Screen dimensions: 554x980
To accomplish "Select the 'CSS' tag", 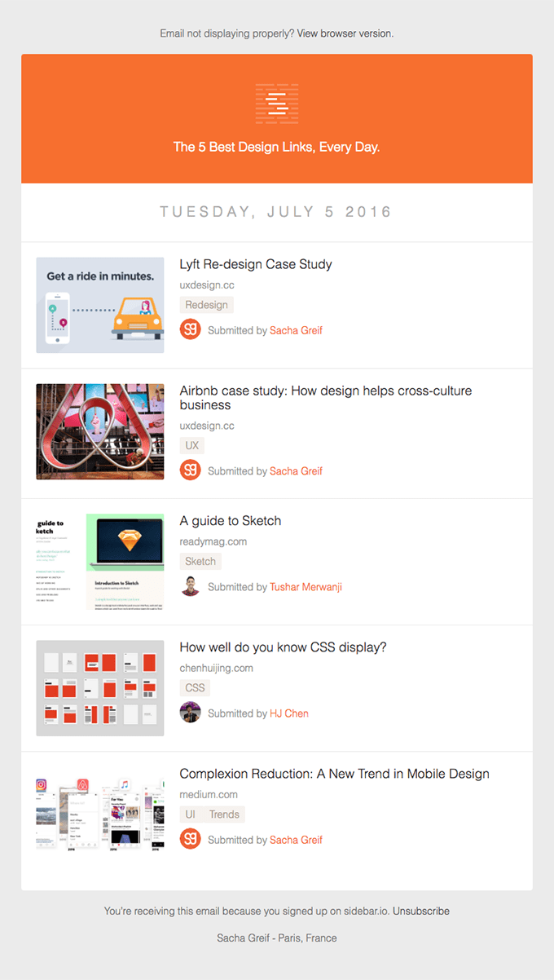I will pyautogui.click(x=194, y=687).
